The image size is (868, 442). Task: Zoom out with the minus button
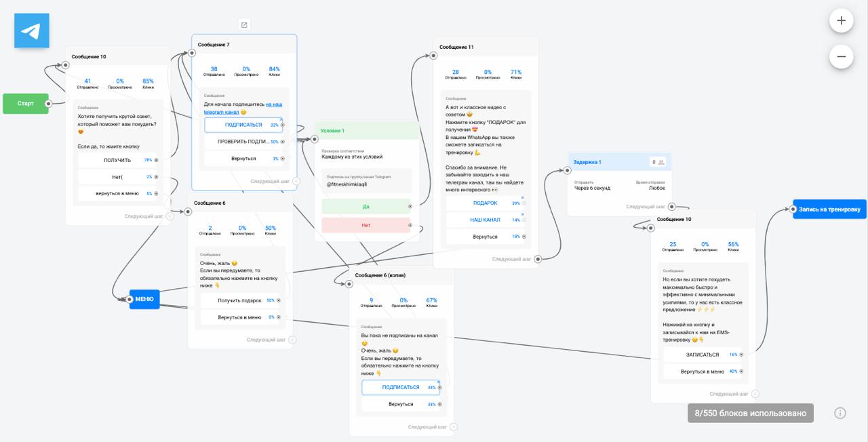click(841, 56)
